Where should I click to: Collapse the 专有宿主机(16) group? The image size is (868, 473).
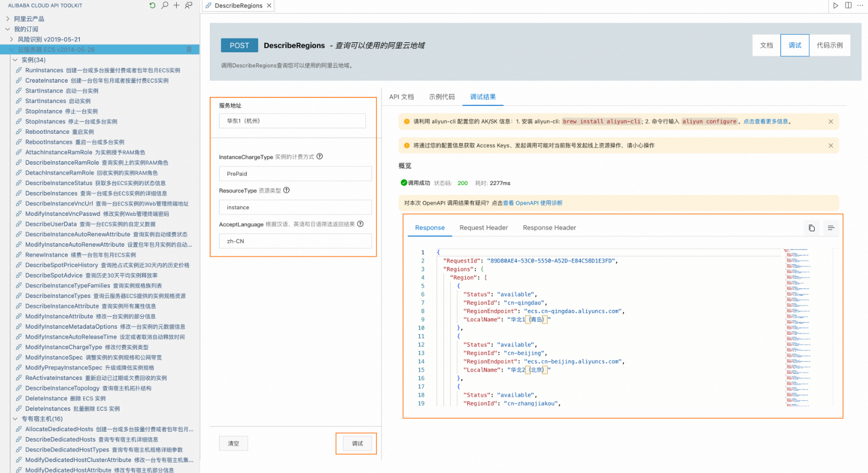click(x=15, y=419)
